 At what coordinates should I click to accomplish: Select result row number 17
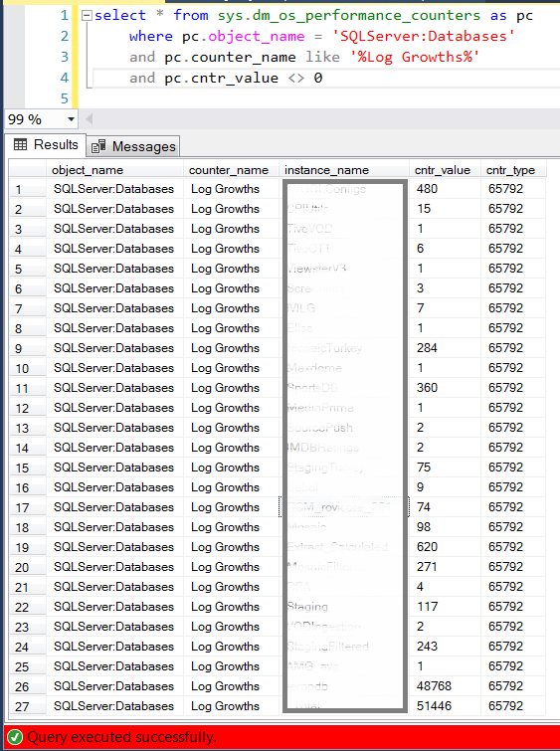[x=27, y=507]
